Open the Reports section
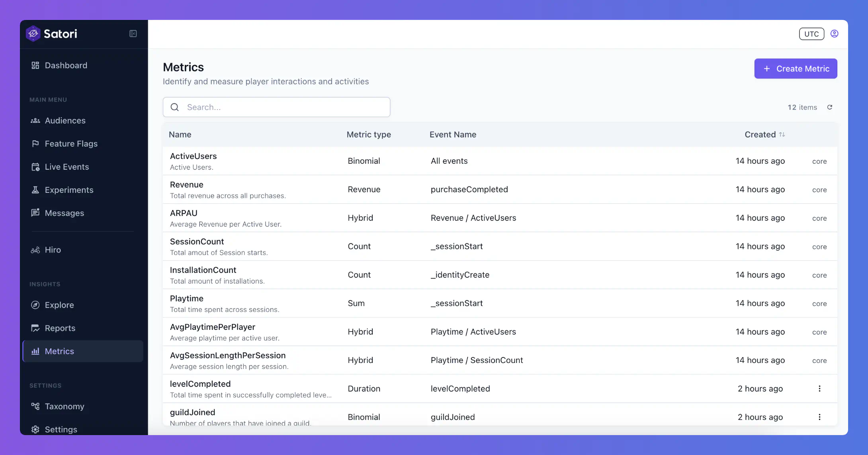868x455 pixels. click(60, 328)
